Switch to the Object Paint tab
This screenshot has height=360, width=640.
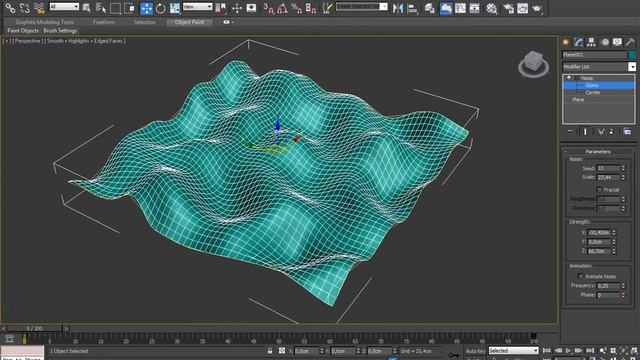coord(189,22)
